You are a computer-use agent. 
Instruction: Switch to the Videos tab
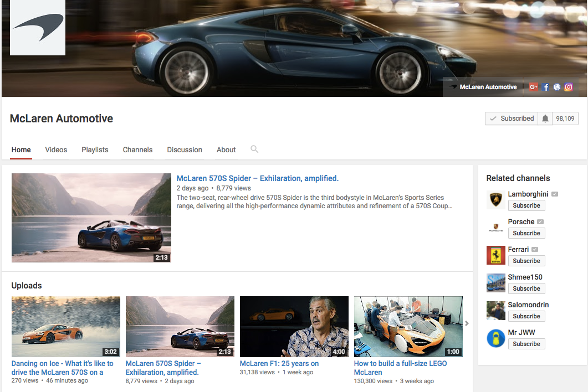click(56, 150)
